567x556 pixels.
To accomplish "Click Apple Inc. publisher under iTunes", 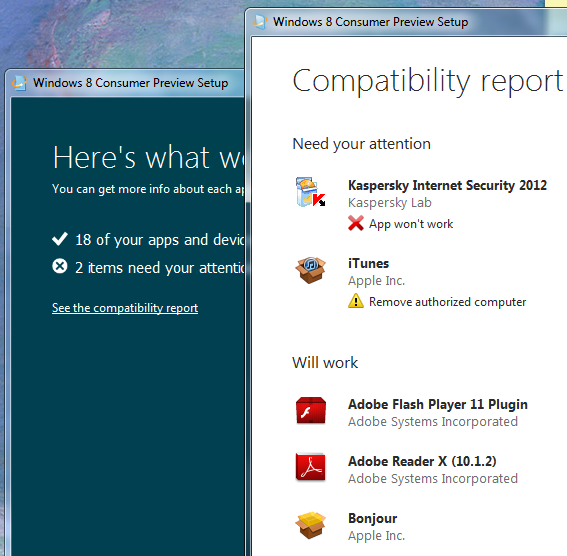I will point(376,281).
